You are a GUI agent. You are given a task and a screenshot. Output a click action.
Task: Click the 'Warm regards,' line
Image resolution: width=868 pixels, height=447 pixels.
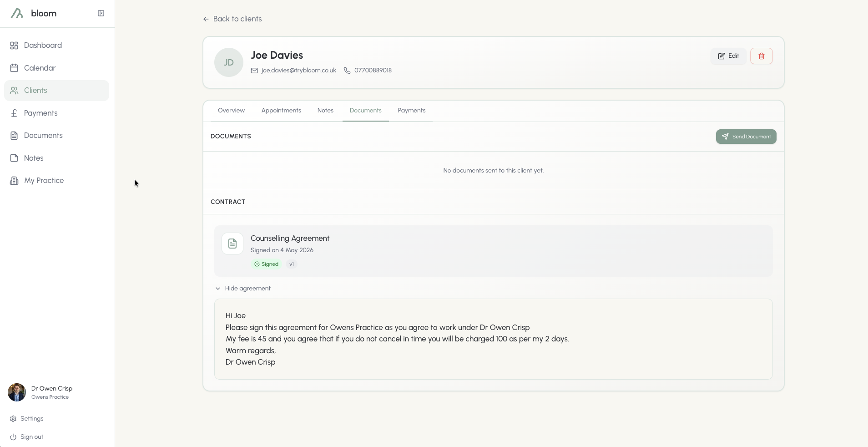coord(251,351)
